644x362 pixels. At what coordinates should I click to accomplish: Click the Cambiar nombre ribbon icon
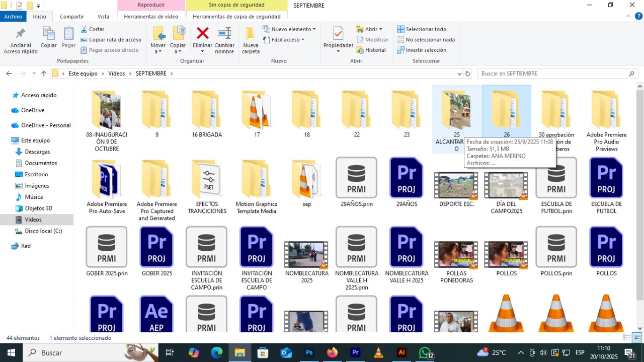pos(224,34)
